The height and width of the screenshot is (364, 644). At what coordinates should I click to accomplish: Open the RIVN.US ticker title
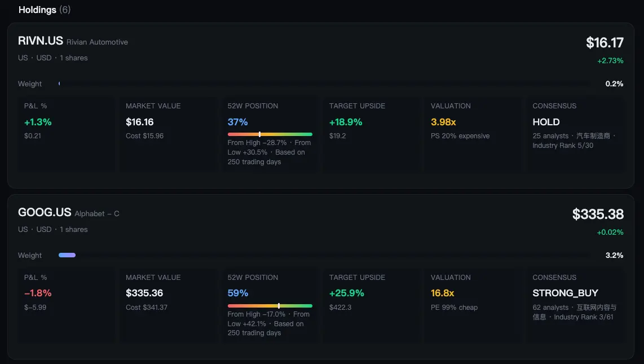pyautogui.click(x=40, y=41)
